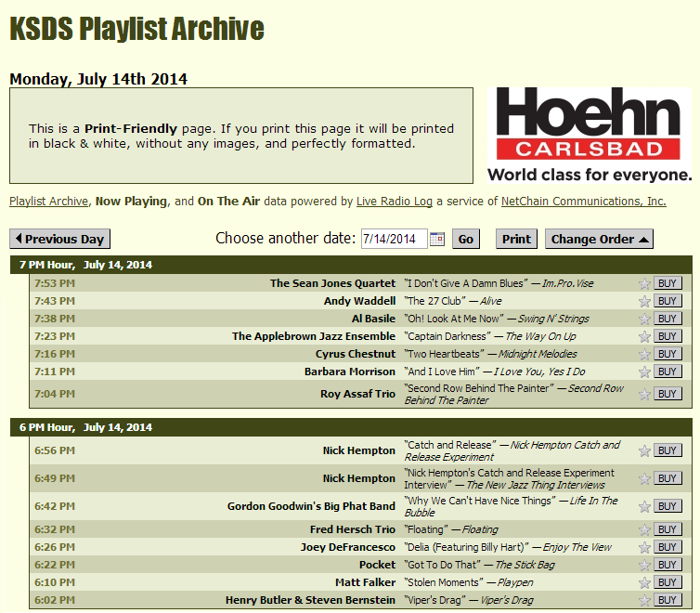Buy the 6:49 PM Nick Hempton interview

click(668, 478)
